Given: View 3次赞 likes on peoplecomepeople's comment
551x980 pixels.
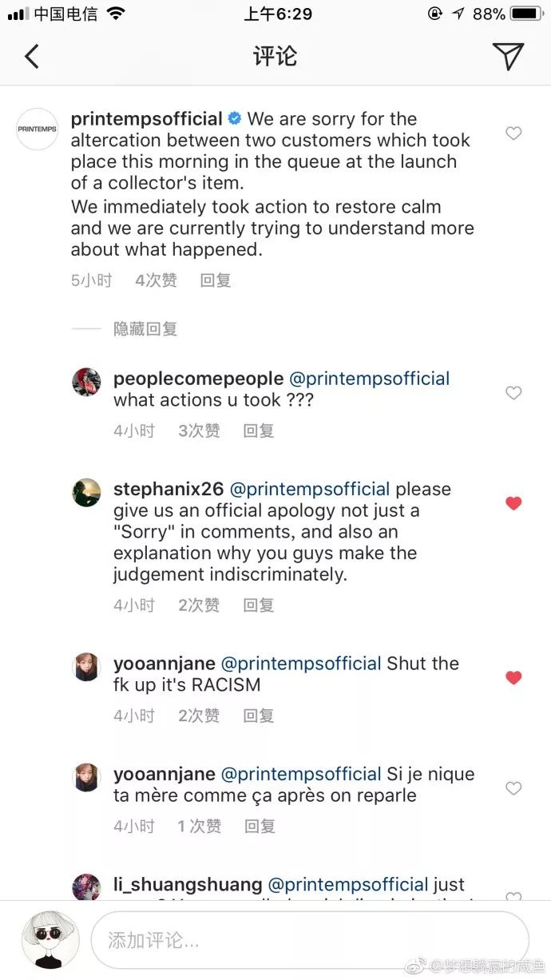Looking at the screenshot, I should point(199,430).
